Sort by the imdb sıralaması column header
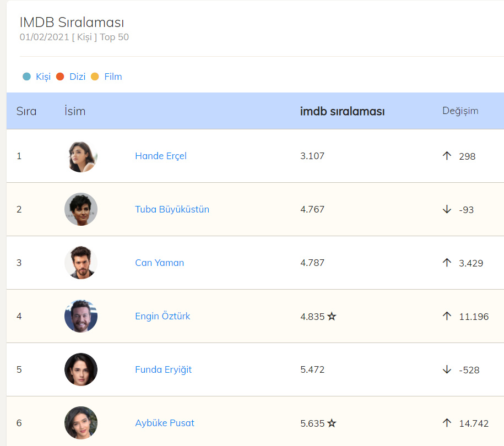 coord(342,111)
